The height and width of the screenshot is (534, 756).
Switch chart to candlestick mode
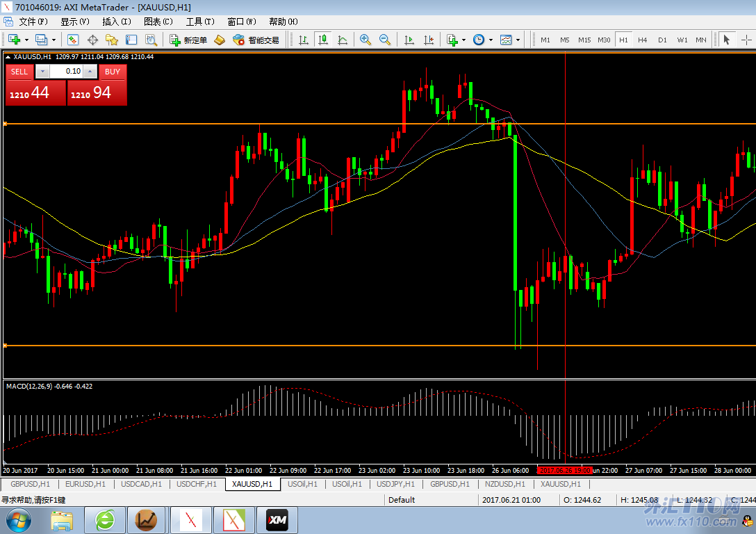pos(323,40)
